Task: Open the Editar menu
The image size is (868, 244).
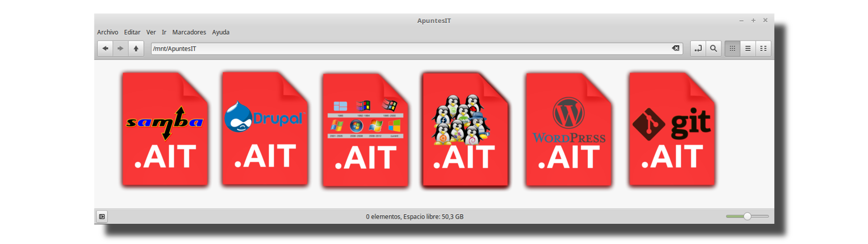Action: point(132,32)
